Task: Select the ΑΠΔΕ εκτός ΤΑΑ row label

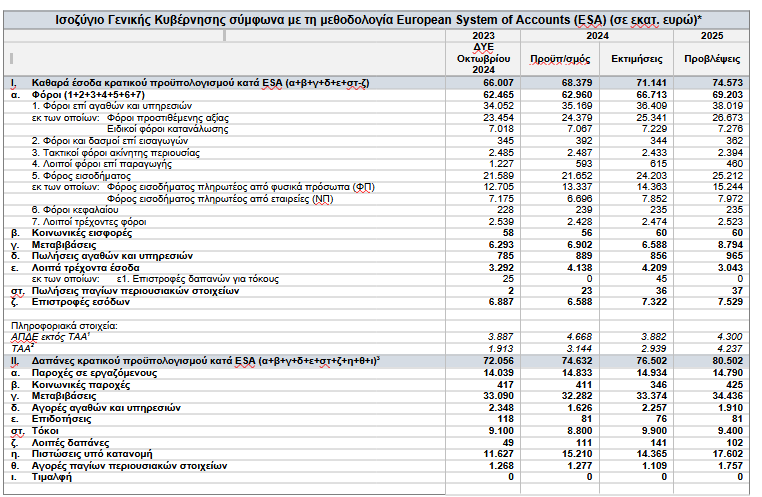Action: pyautogui.click(x=47, y=336)
